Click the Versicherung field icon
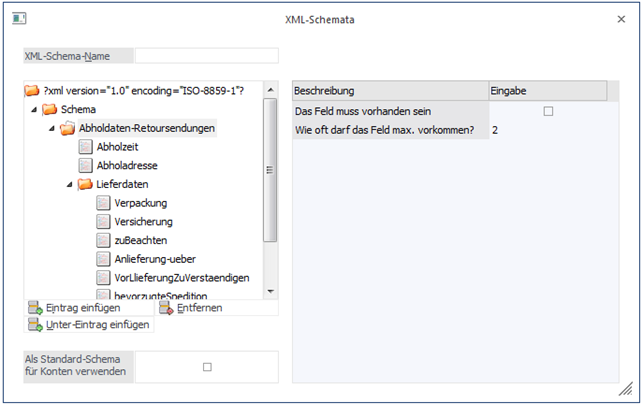 click(x=104, y=221)
